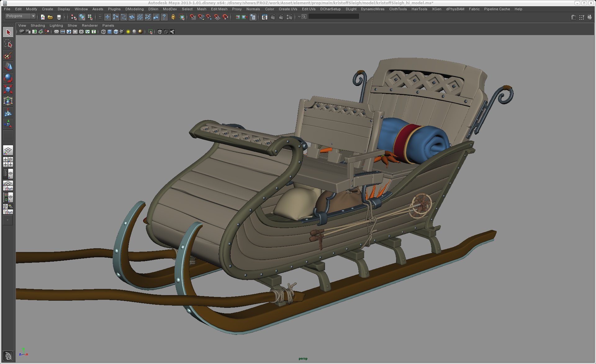This screenshot has height=364, width=596.
Task: Toggle snap to curves magnet
Action: pos(201,17)
